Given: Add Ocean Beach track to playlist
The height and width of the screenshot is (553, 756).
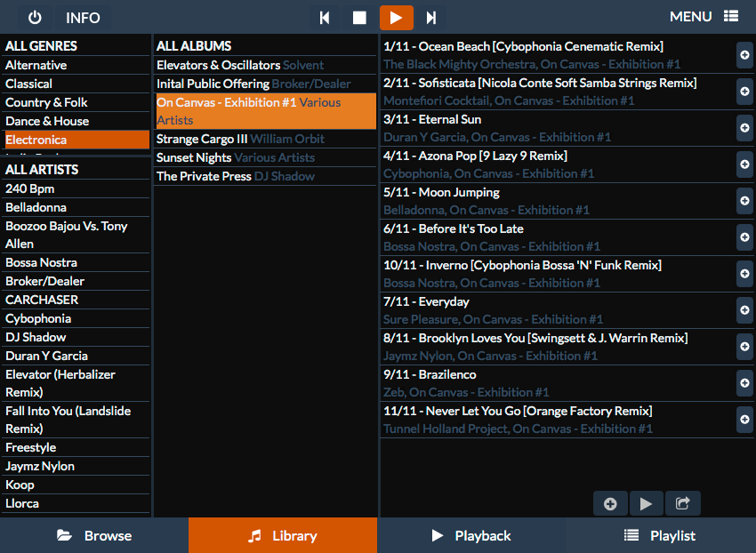Looking at the screenshot, I should click(x=745, y=55).
